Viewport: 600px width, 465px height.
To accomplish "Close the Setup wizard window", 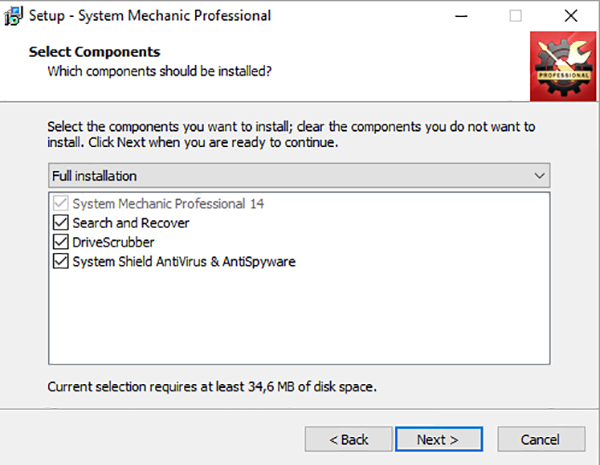I will coord(570,16).
